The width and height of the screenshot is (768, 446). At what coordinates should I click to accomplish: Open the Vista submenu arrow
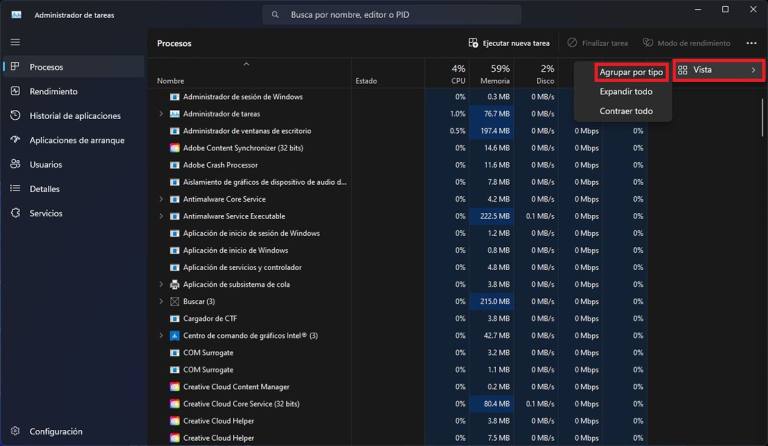point(753,70)
